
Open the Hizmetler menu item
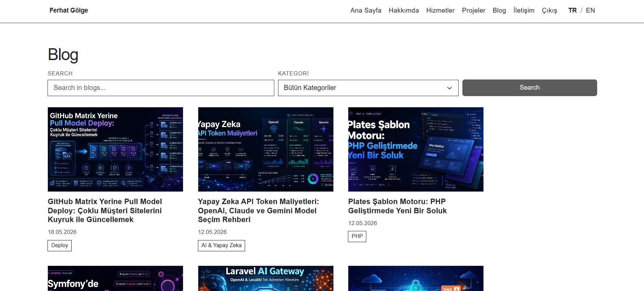pyautogui.click(x=440, y=11)
